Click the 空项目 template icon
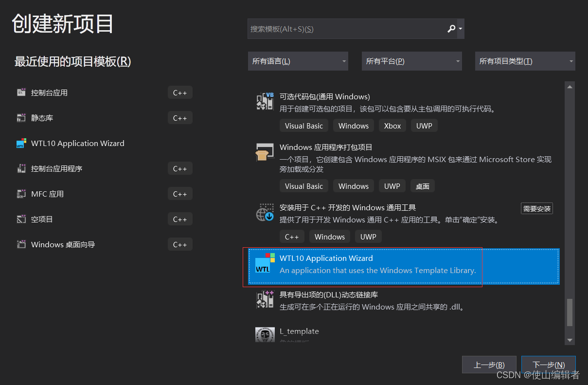The height and width of the screenshot is (385, 588). (x=22, y=219)
